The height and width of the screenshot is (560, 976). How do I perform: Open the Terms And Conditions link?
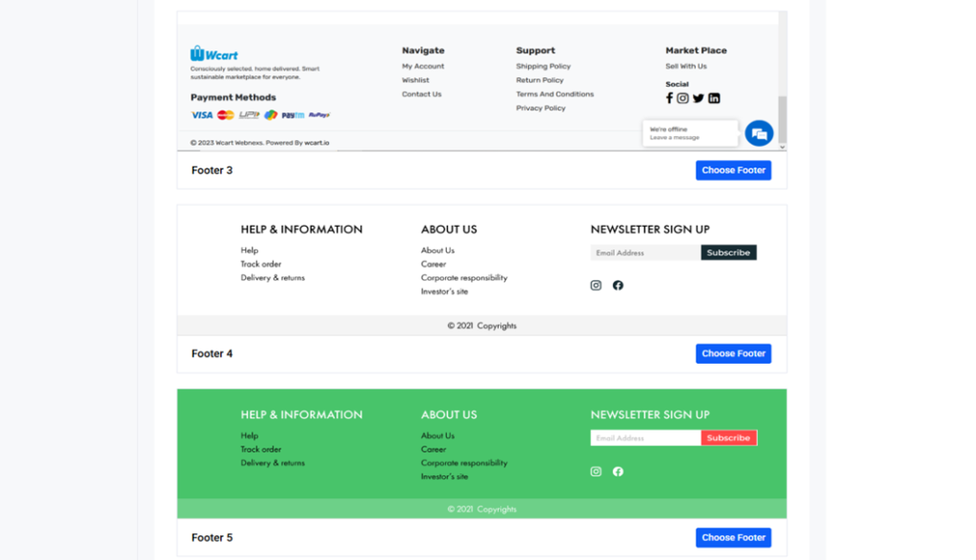555,94
